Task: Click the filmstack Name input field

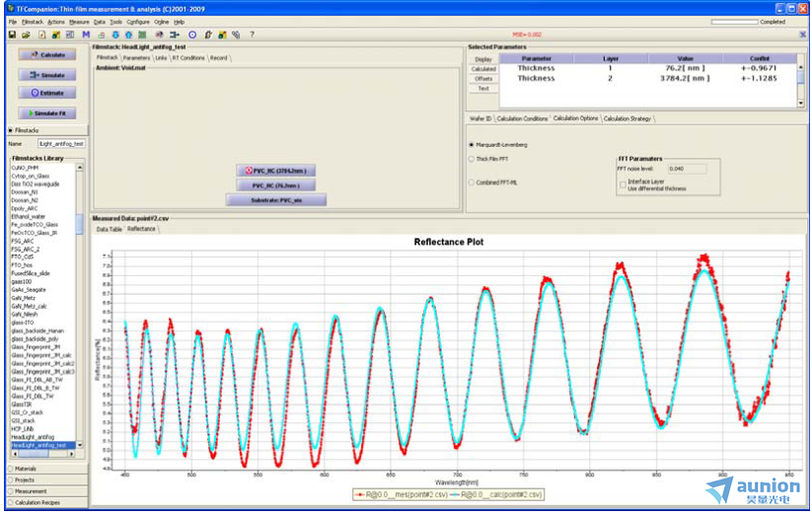Action: tap(61, 143)
